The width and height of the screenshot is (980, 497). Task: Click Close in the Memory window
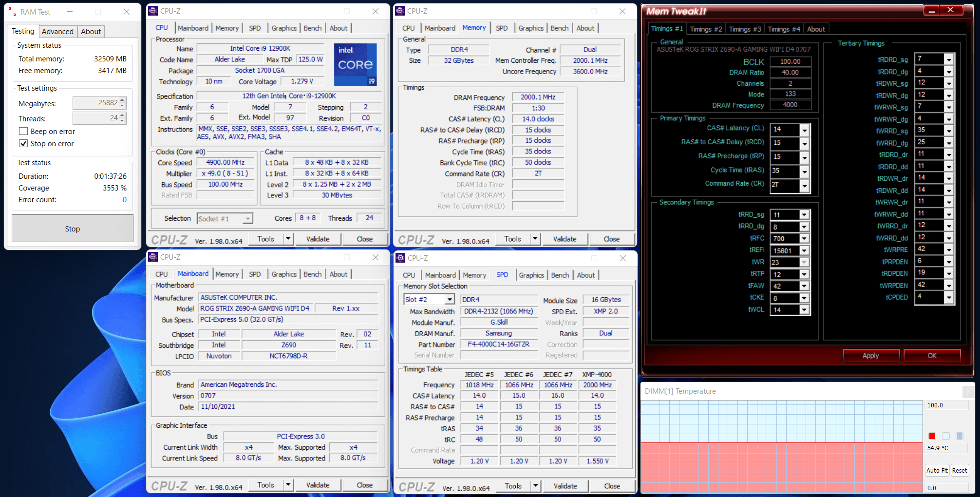[611, 239]
